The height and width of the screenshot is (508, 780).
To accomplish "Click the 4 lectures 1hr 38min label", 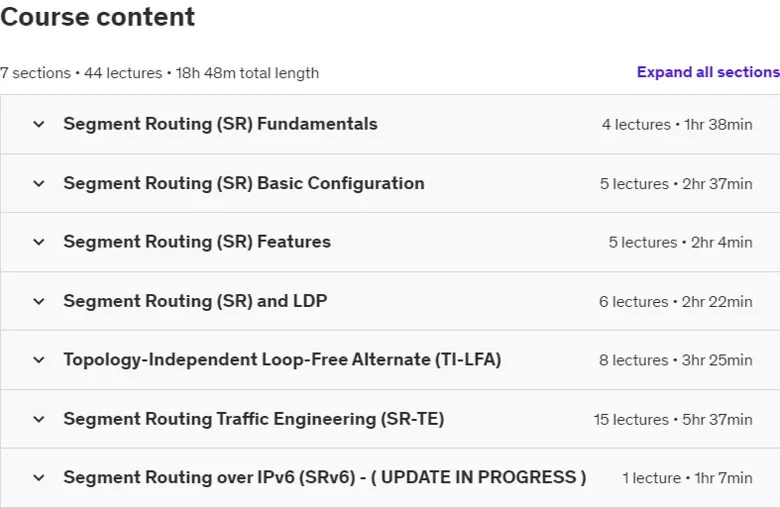I will coord(677,124).
